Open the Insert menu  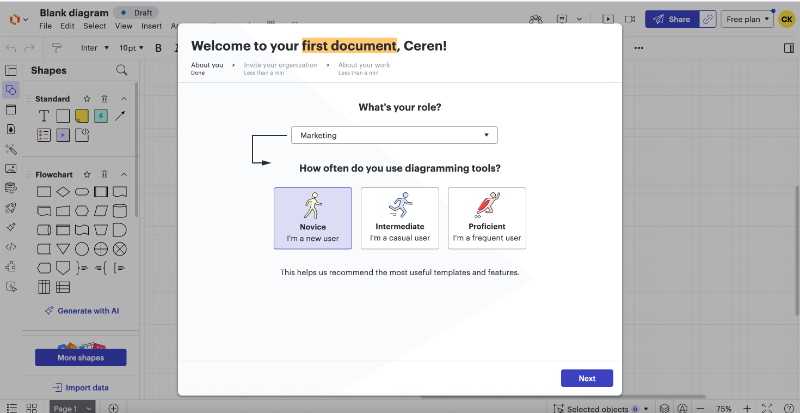coord(152,26)
